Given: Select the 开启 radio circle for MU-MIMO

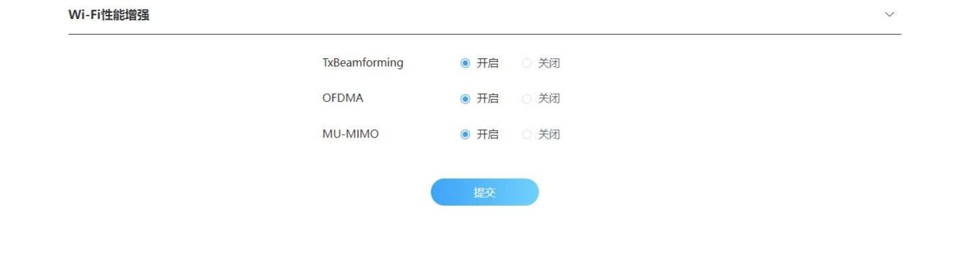Looking at the screenshot, I should coord(465,135).
